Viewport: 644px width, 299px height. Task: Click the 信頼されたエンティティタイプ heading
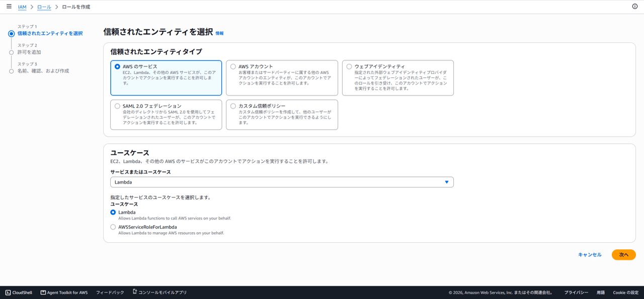(156, 51)
